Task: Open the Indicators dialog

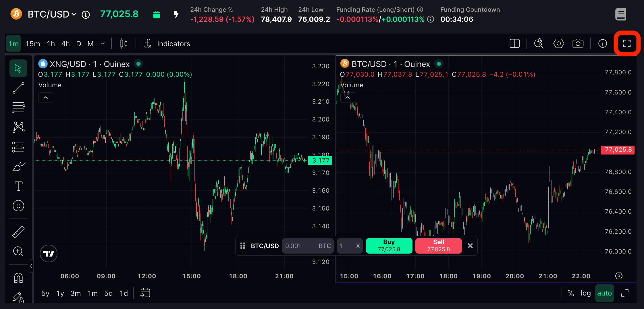Action: (167, 44)
